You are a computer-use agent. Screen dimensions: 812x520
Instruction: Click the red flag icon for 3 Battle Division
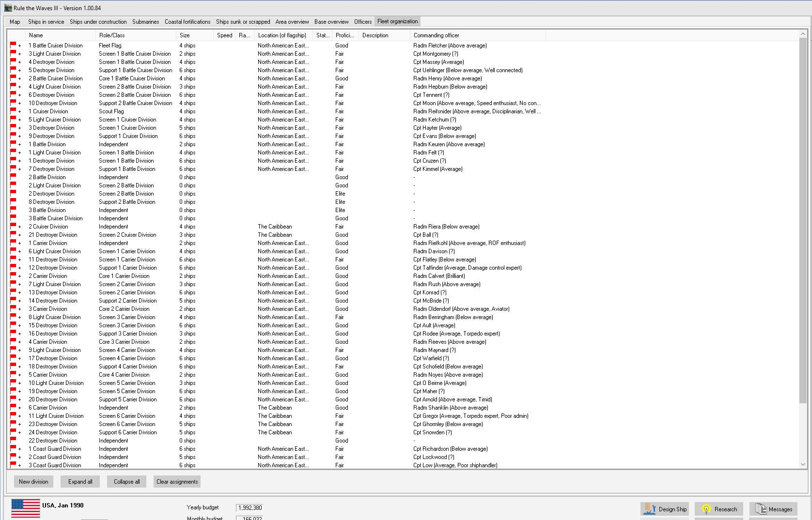point(13,210)
